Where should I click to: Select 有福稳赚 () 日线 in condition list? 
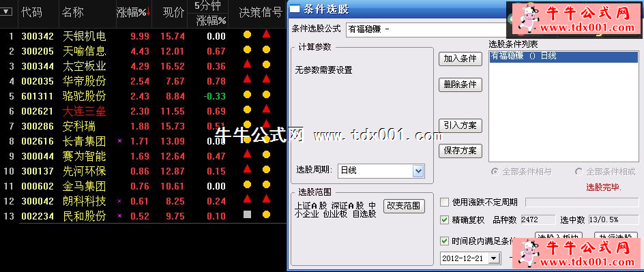tap(563, 56)
